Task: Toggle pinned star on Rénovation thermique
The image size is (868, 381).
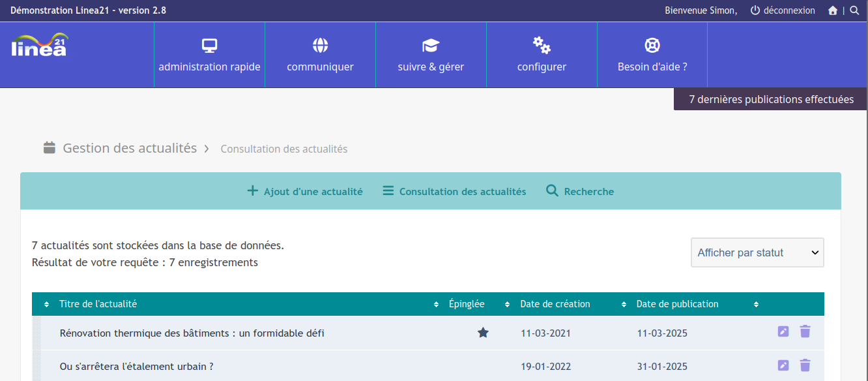Action: (483, 333)
